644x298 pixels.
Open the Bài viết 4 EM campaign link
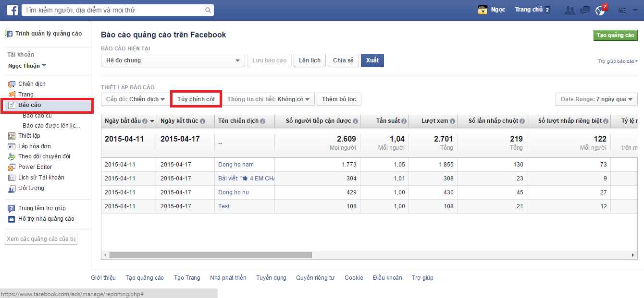click(x=246, y=179)
